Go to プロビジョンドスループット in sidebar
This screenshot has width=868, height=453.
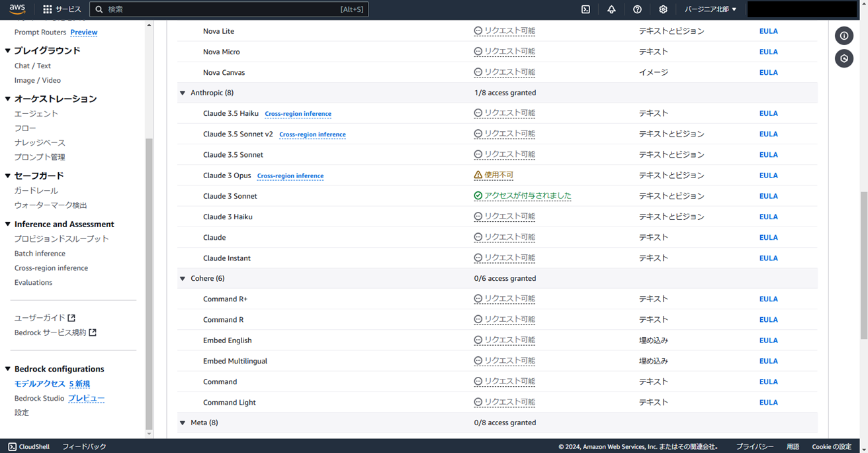click(x=62, y=239)
